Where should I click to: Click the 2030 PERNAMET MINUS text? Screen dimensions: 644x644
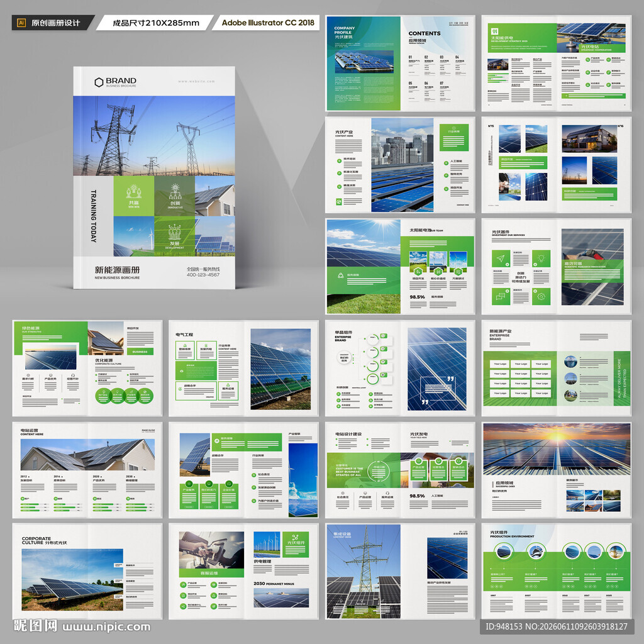click(x=274, y=583)
